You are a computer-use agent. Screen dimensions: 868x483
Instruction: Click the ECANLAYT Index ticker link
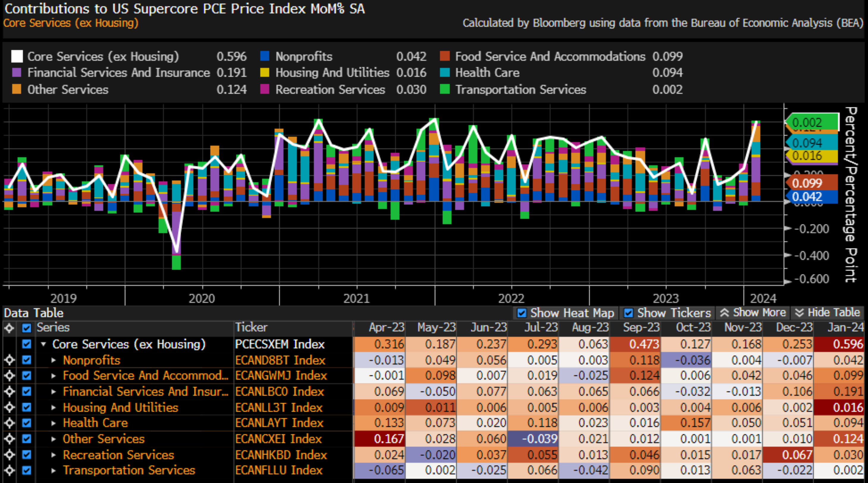tap(279, 423)
